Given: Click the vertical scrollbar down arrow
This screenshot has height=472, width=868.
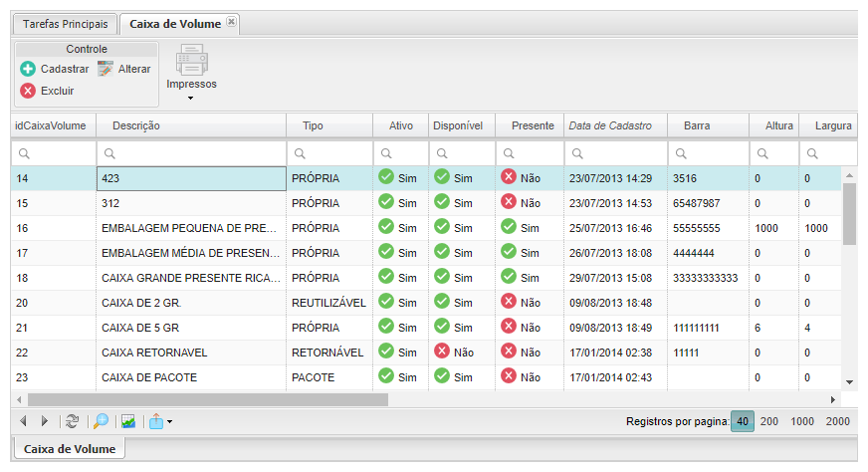Looking at the screenshot, I should tap(849, 382).
